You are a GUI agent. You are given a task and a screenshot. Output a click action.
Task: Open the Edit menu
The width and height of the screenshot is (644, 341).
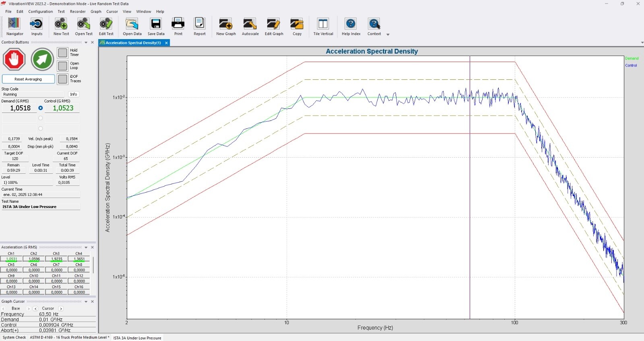(x=20, y=12)
